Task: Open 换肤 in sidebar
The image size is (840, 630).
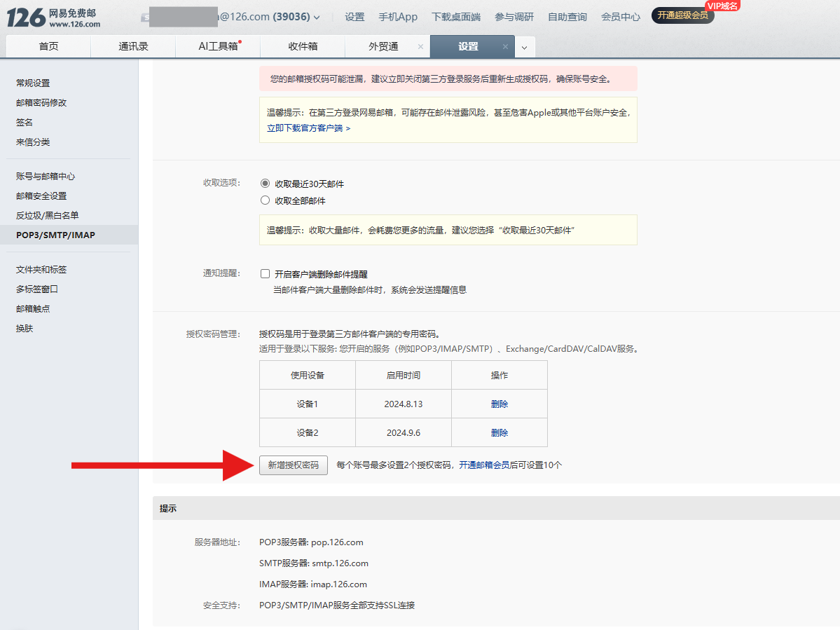Action: 24,329
